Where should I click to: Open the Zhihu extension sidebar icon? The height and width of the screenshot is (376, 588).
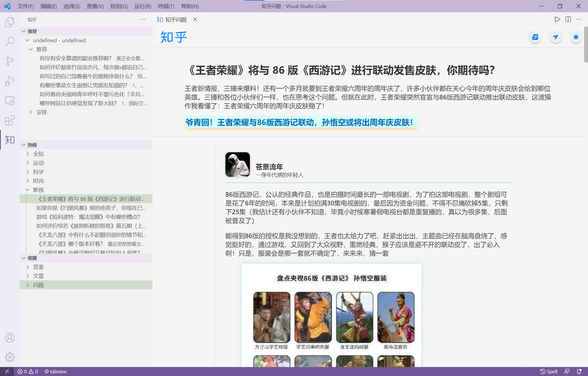click(10, 140)
